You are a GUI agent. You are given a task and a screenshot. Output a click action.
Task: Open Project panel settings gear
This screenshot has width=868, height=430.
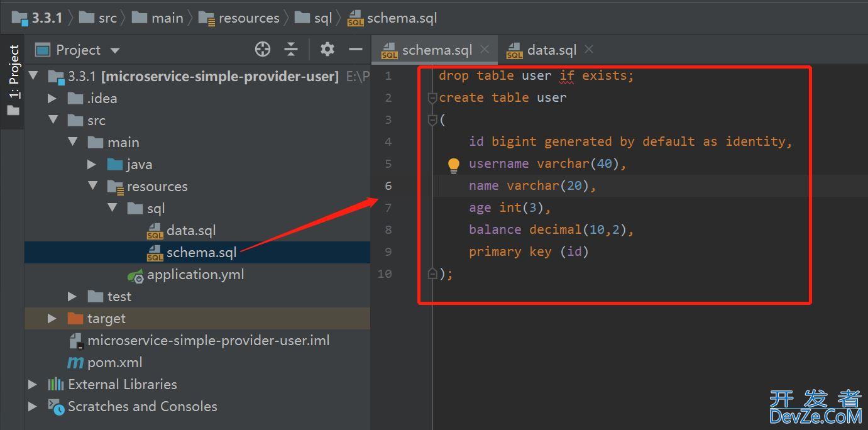click(x=327, y=50)
